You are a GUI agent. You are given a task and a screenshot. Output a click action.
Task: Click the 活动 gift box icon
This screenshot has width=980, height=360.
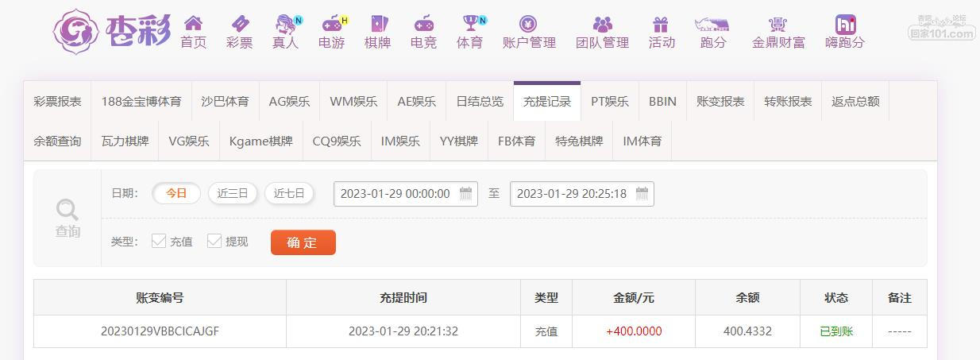click(661, 24)
